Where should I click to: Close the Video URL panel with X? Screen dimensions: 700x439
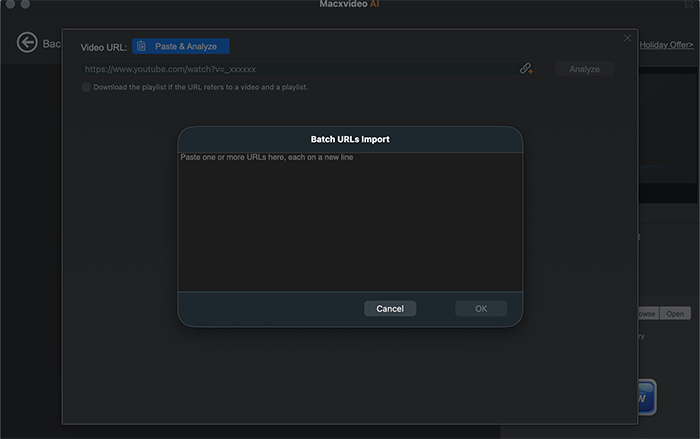(627, 38)
